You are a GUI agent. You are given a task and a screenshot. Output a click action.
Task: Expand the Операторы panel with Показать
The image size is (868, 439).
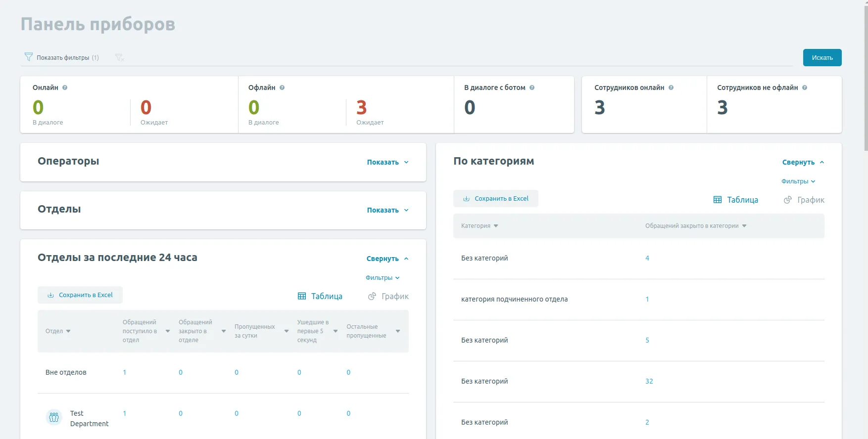pyautogui.click(x=387, y=162)
